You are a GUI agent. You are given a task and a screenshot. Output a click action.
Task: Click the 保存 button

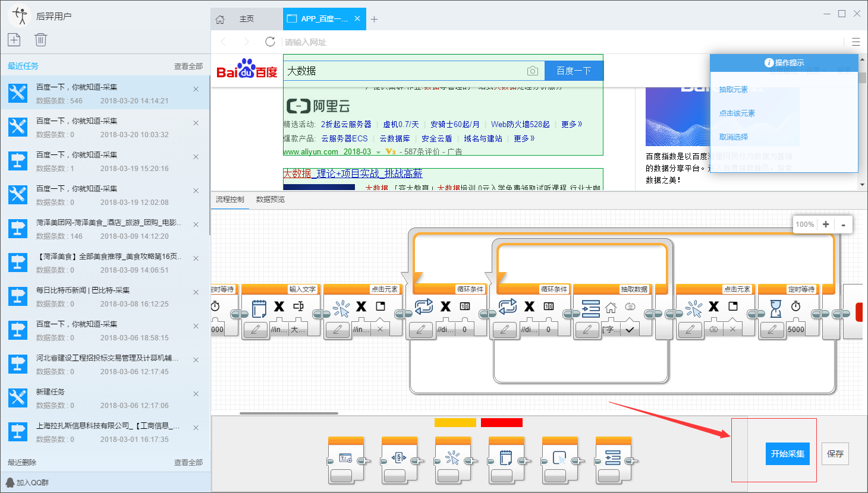click(x=835, y=454)
